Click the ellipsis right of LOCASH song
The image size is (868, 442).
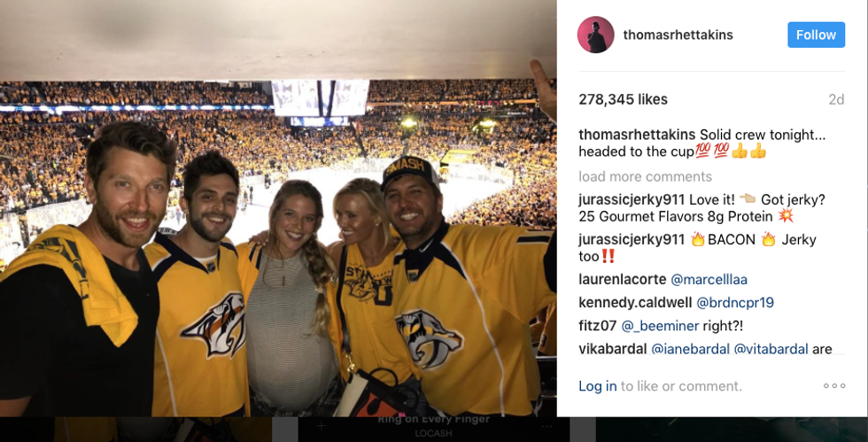point(546,426)
